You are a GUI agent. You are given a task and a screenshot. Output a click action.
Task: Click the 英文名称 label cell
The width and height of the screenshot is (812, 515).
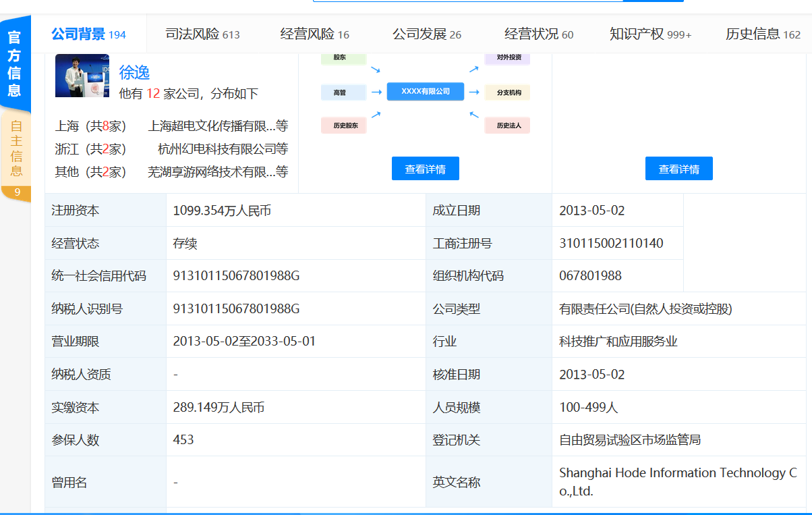point(488,482)
